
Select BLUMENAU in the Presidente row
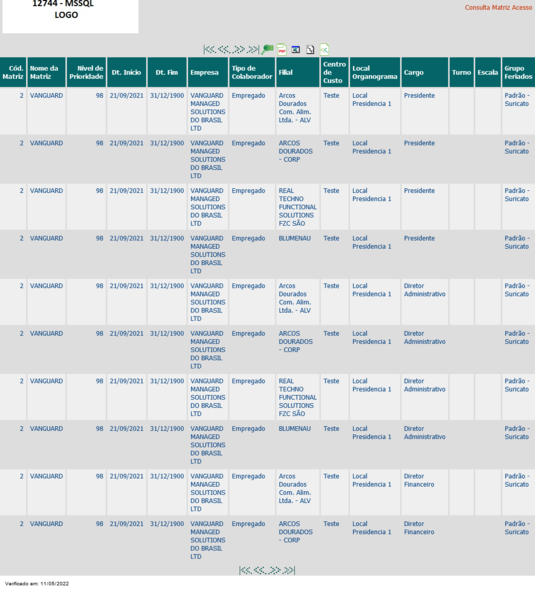(x=294, y=238)
